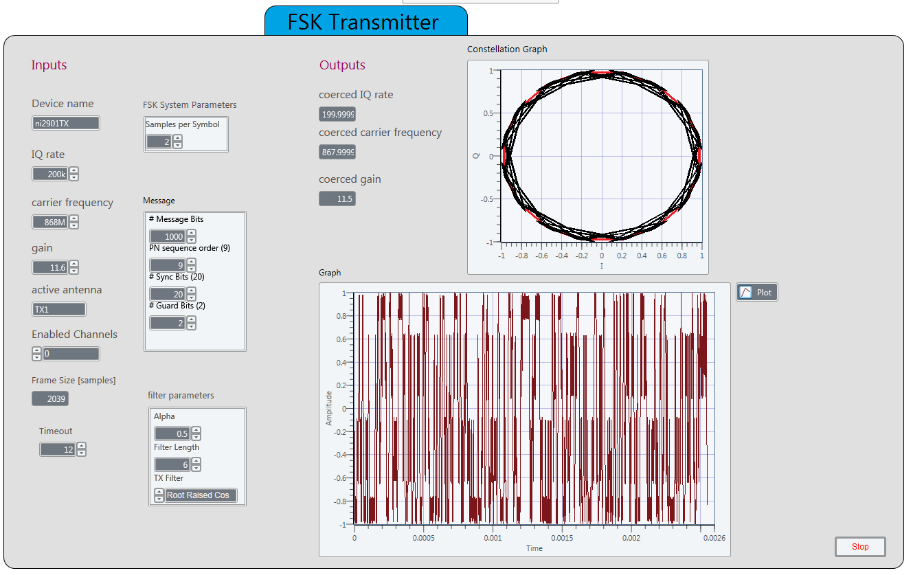924x575 pixels.
Task: Click the Constellation Graph plot area
Action: [601, 156]
